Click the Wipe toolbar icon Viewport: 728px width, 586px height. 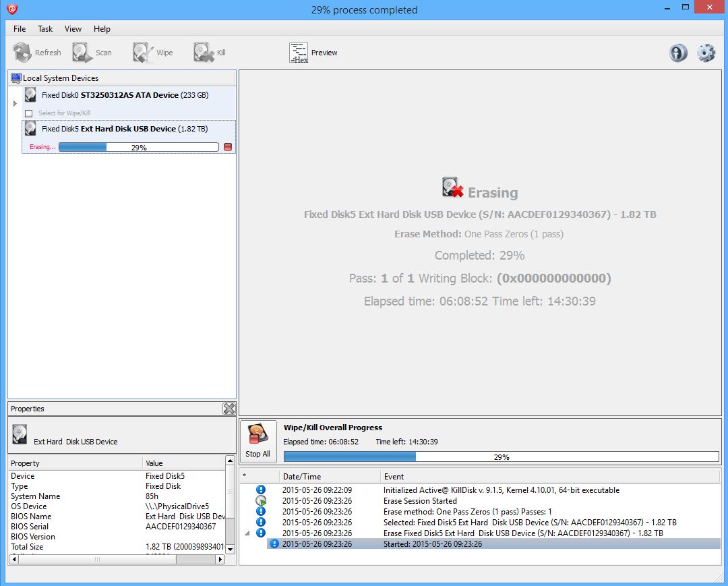pos(143,53)
